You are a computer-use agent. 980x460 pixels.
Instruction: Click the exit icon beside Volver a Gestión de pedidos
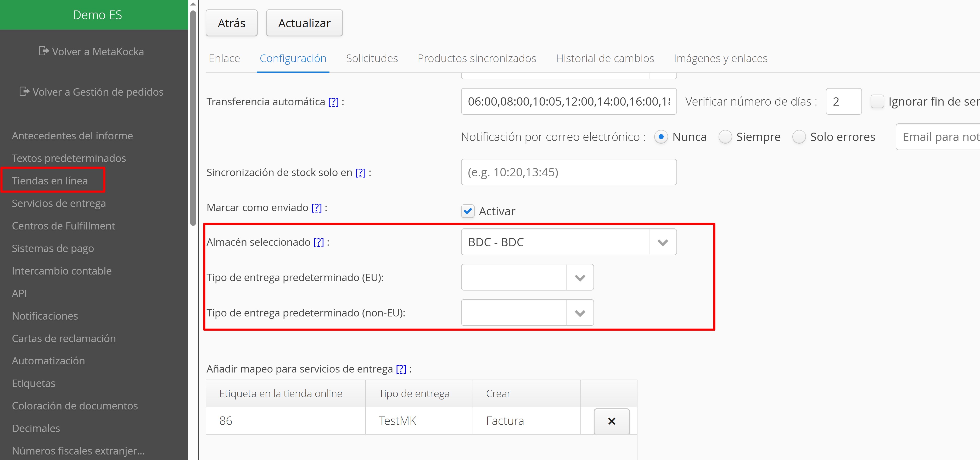(x=24, y=91)
